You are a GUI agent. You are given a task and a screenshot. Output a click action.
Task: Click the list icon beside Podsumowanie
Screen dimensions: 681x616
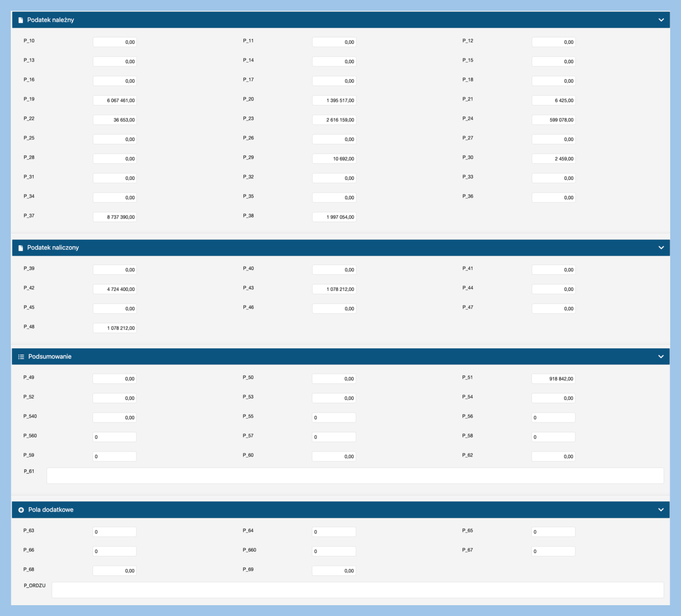21,357
